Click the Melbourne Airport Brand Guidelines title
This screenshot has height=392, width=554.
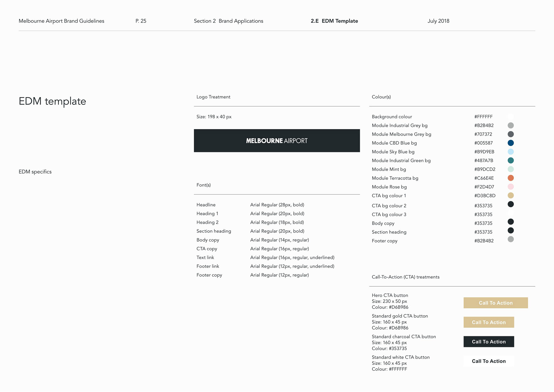click(x=61, y=21)
